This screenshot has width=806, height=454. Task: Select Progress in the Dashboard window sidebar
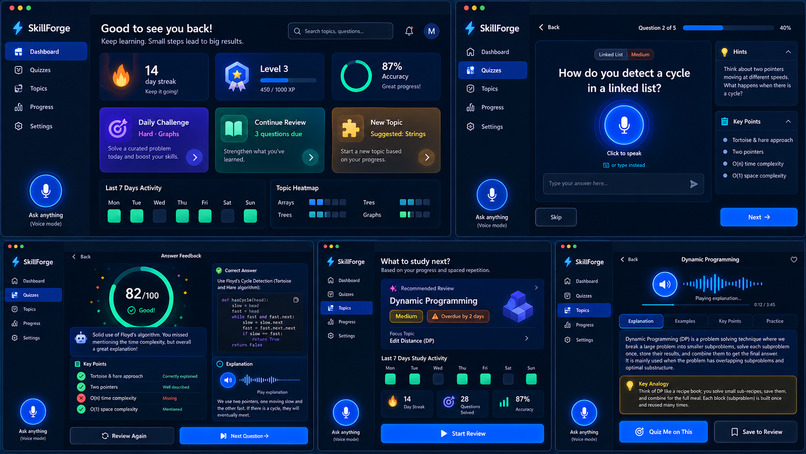(x=46, y=107)
